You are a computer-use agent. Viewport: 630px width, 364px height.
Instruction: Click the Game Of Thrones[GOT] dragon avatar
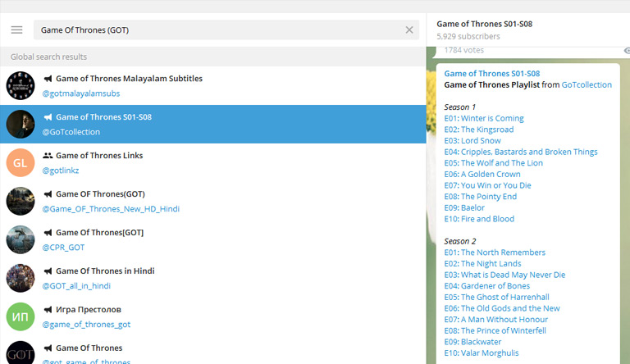click(x=21, y=239)
